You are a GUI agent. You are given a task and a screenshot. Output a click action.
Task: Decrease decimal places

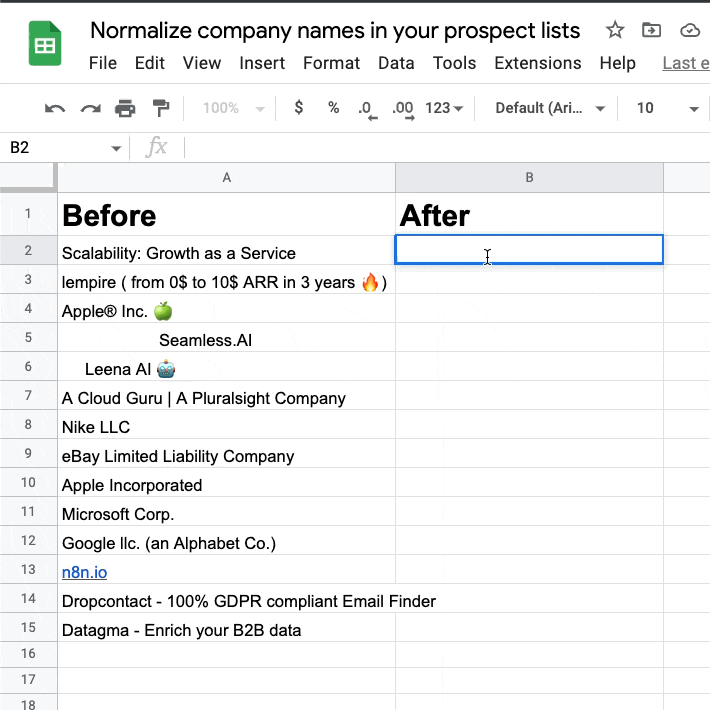[366, 110]
